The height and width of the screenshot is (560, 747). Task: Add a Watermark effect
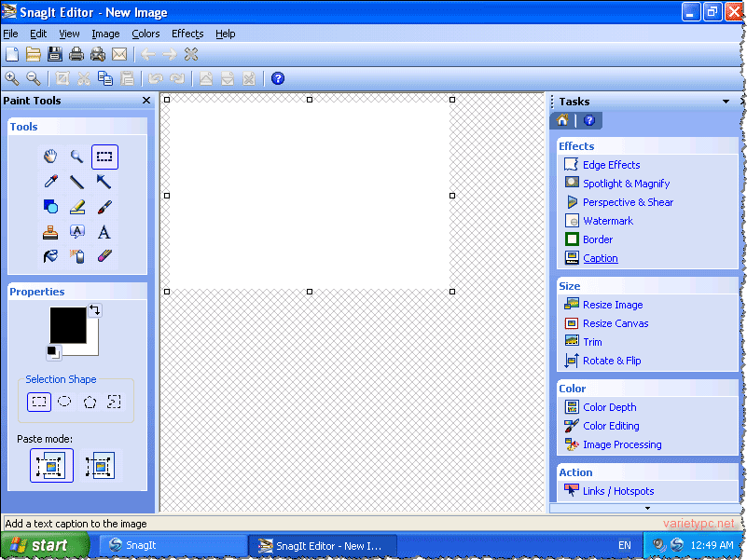tap(599, 221)
